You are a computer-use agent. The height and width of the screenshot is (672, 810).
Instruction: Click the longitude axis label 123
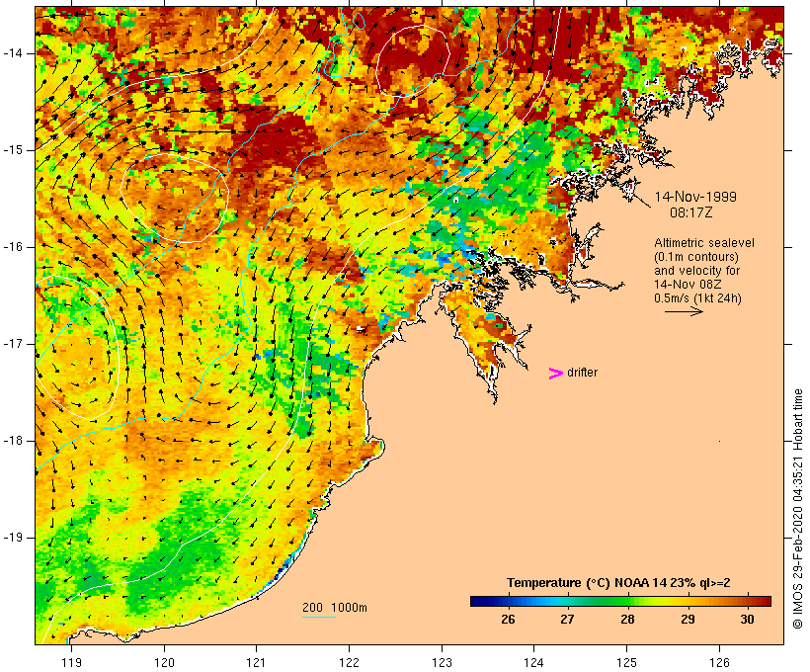click(442, 663)
